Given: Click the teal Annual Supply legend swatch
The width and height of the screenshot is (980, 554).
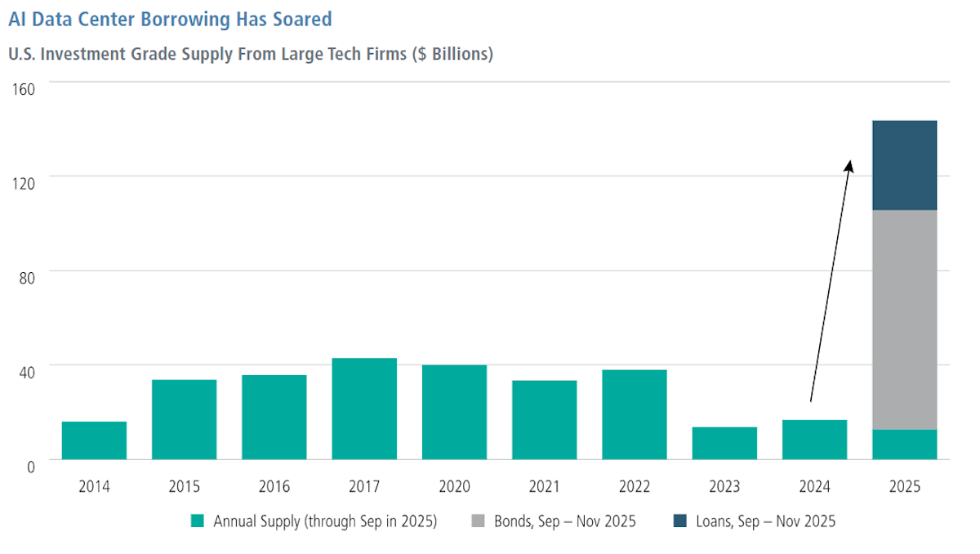Looking at the screenshot, I should coord(196,520).
